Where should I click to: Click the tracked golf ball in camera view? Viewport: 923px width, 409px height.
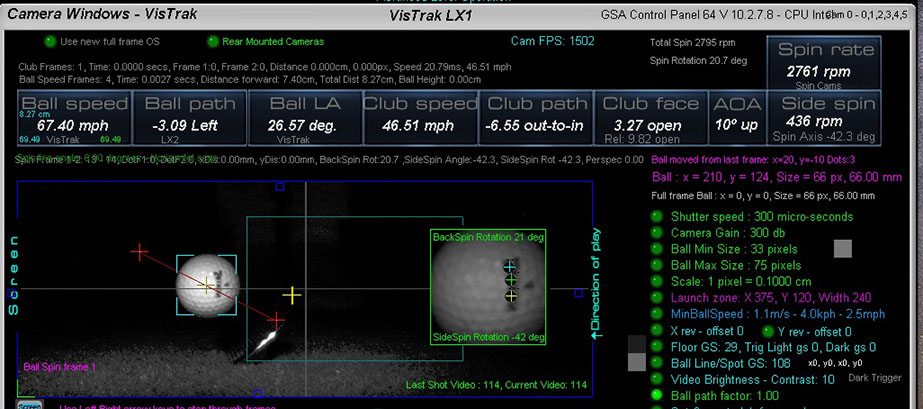pos(208,286)
